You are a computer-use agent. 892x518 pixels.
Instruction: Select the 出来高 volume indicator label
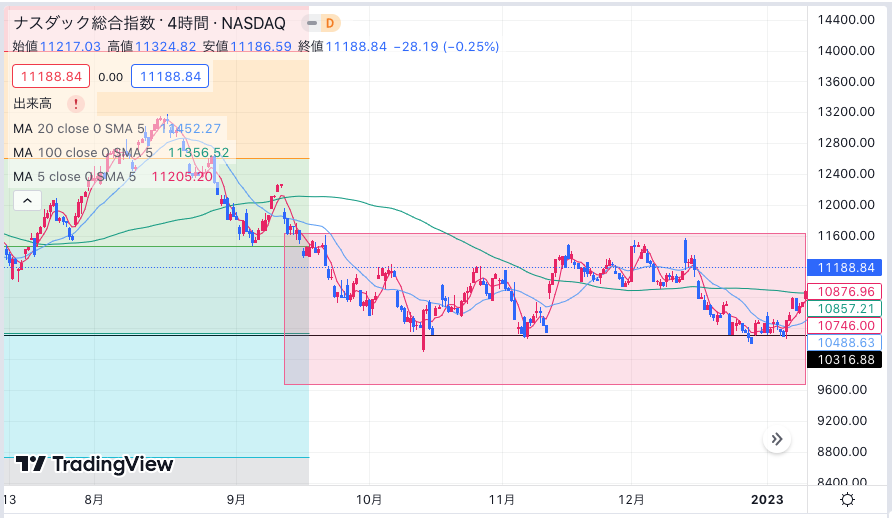(x=32, y=103)
